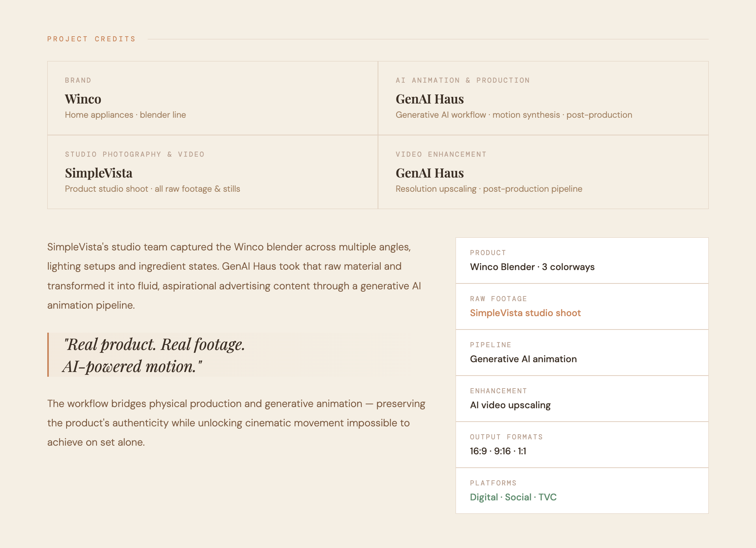Viewport: 756px width, 548px height.
Task: Select the Winco Blender 3 colorways row
Action: [582, 260]
